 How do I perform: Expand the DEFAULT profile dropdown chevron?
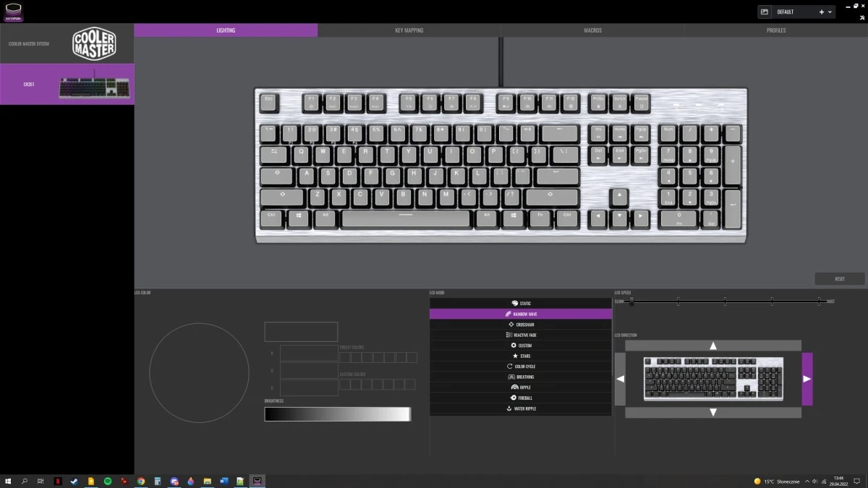830,12
